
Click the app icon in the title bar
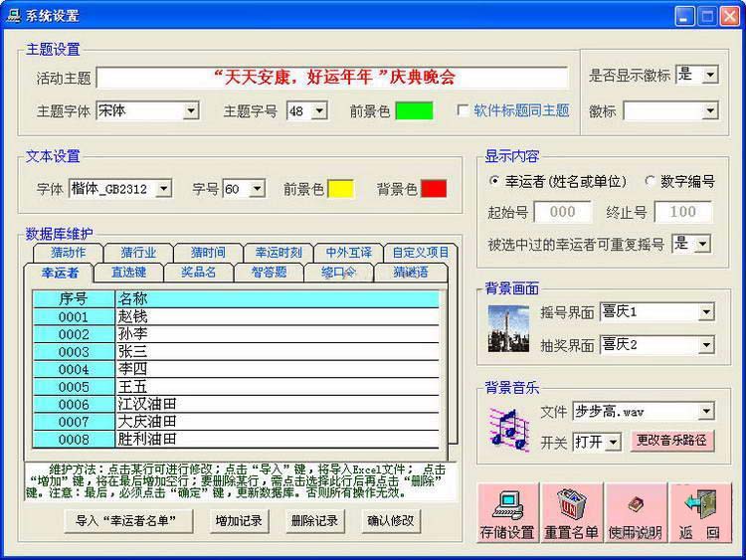tap(13, 16)
